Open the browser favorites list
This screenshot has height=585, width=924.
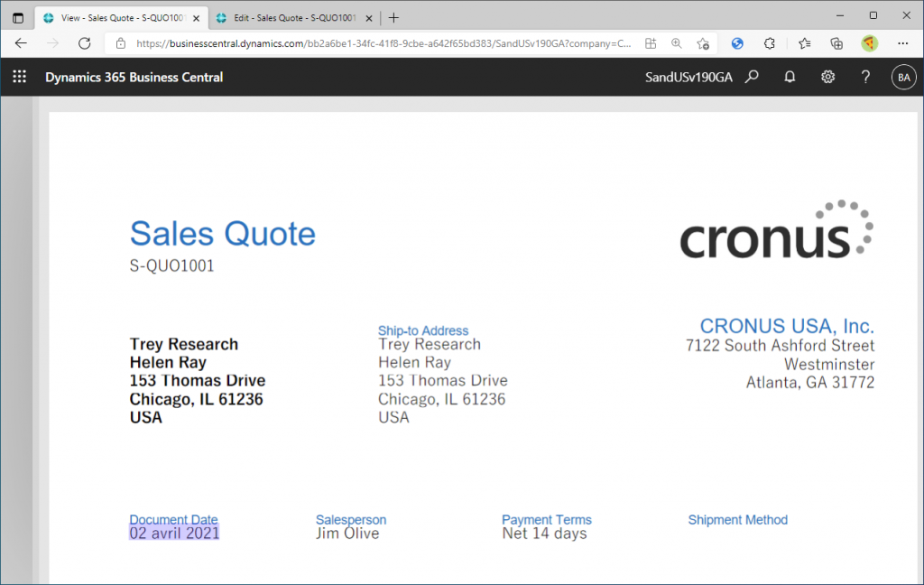[x=804, y=43]
